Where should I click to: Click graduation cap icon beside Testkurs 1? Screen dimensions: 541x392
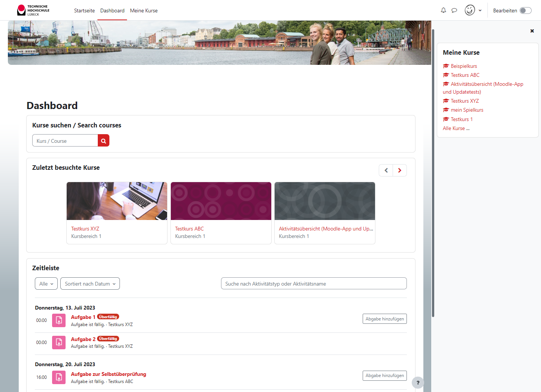446,119
